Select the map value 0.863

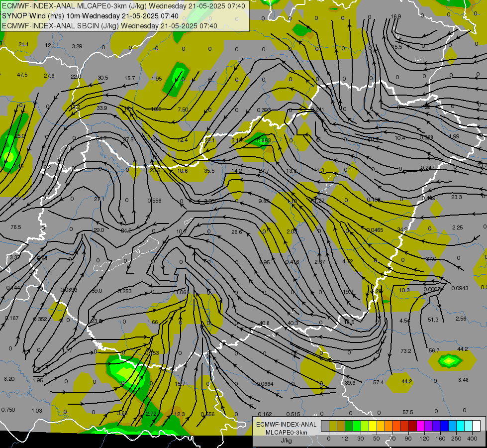coord(264,140)
